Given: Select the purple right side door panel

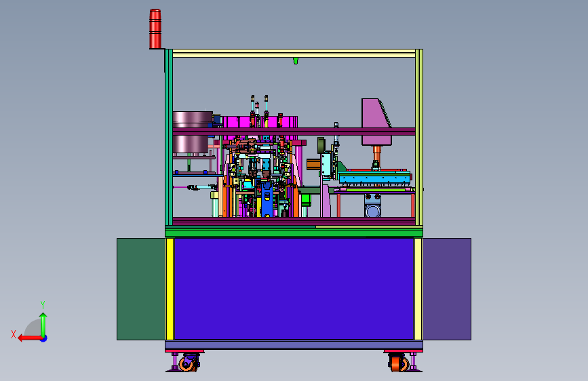Looking at the screenshot, I should pyautogui.click(x=447, y=289).
